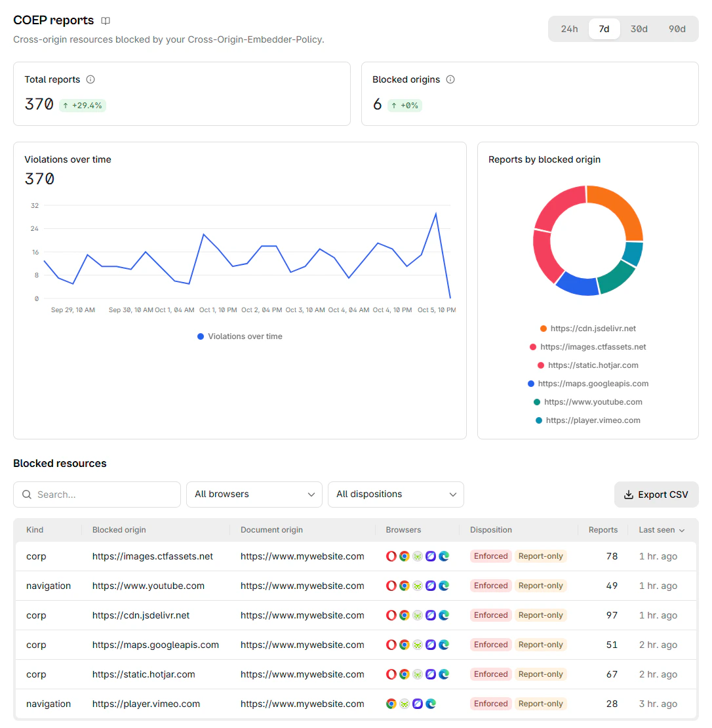This screenshot has width=712, height=728.
Task: Click the magnifier icon in the search box
Action: (27, 495)
